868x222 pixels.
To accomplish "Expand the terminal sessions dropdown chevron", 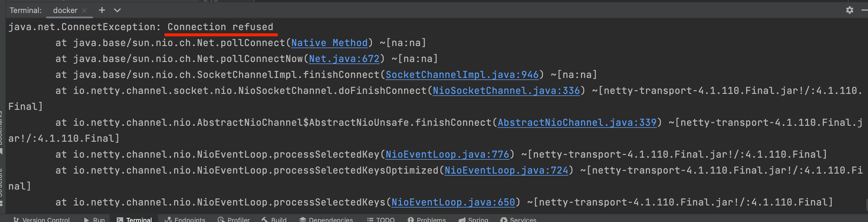I will (x=117, y=10).
